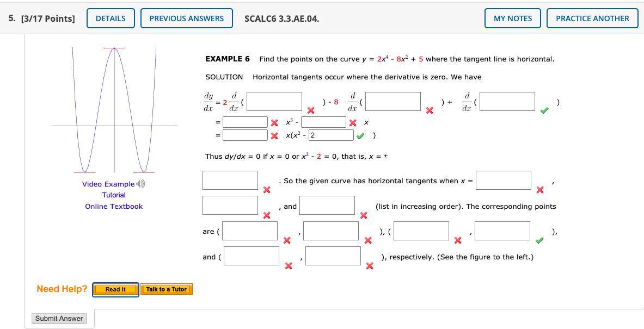View PREVIOUS ANSWERS for this question

(186, 18)
